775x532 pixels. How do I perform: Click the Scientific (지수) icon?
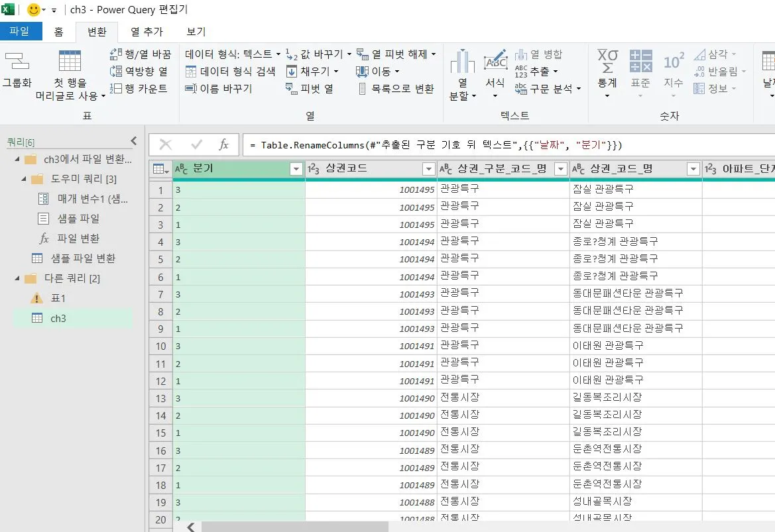click(673, 61)
